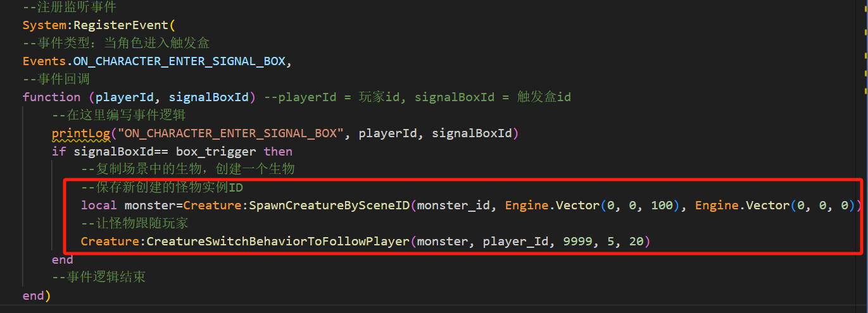Click the local keyword before monster
The width and height of the screenshot is (868, 313).
click(x=99, y=206)
